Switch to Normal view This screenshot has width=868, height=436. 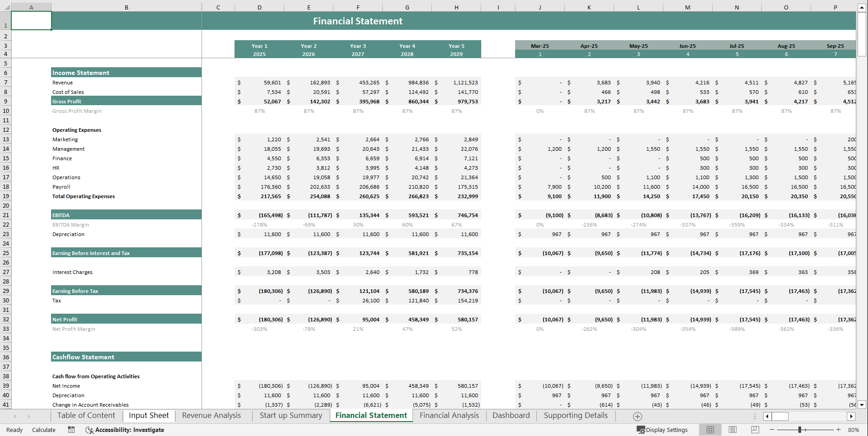pyautogui.click(x=710, y=430)
